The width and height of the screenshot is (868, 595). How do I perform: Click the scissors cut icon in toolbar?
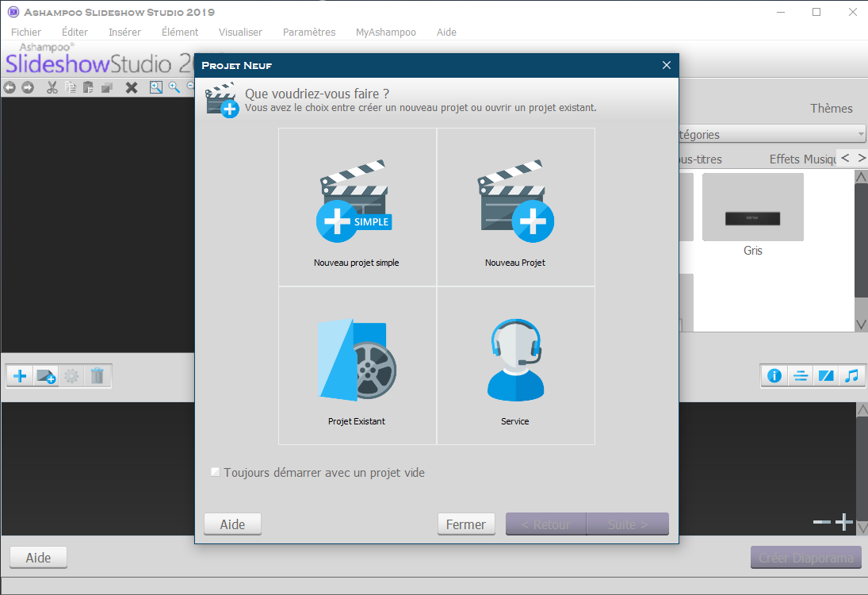(52, 87)
